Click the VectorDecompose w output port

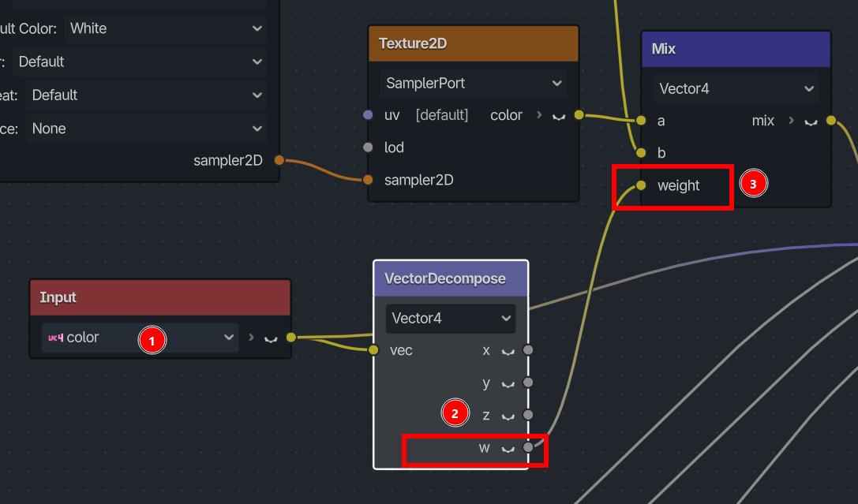click(528, 447)
